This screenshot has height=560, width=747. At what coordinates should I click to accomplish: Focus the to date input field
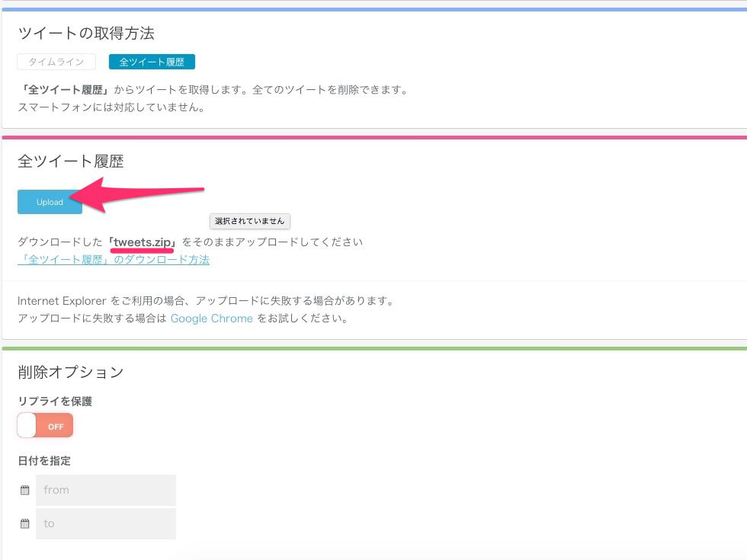(106, 524)
